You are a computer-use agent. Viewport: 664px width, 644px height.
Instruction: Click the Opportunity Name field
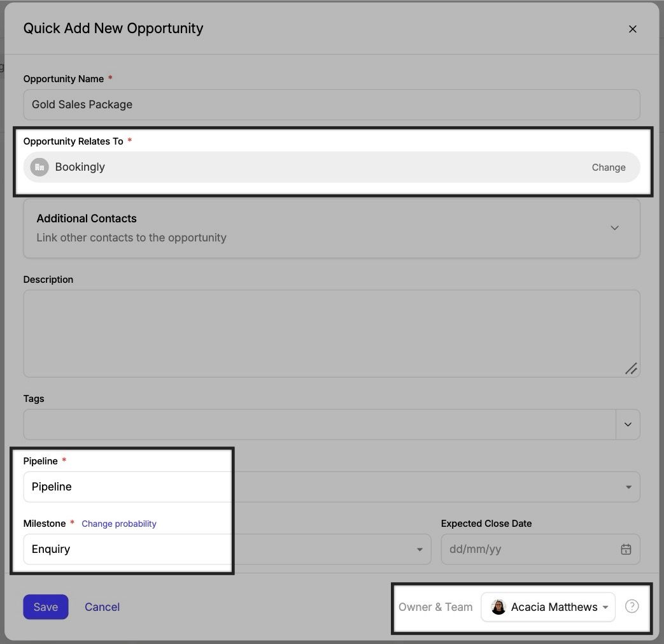click(332, 104)
